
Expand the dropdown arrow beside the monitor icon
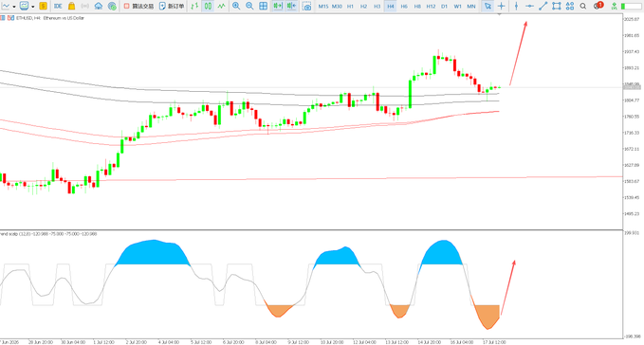(33, 7)
